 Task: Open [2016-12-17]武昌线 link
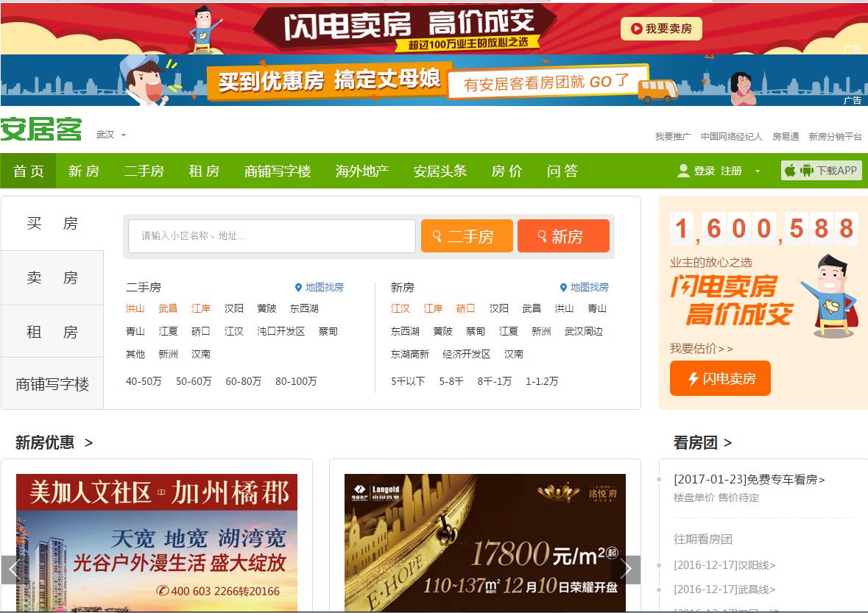(724, 589)
